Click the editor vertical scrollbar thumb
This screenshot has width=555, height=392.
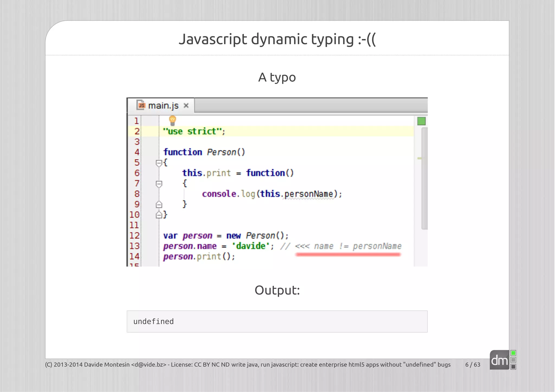pos(424,179)
